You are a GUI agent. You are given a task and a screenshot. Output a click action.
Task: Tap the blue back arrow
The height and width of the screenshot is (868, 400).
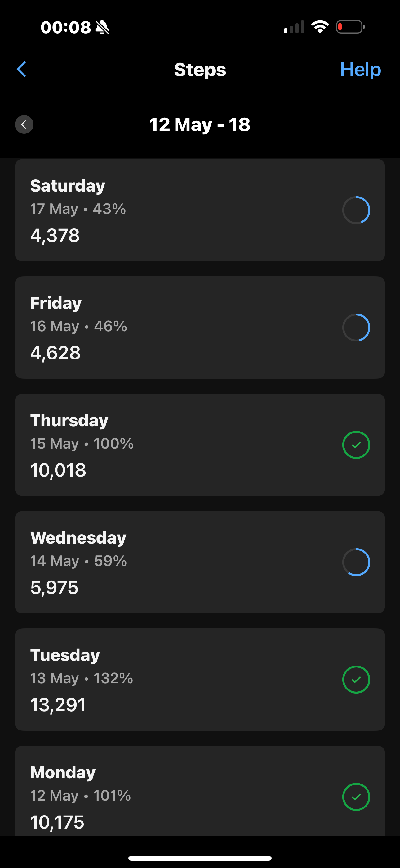pyautogui.click(x=21, y=70)
